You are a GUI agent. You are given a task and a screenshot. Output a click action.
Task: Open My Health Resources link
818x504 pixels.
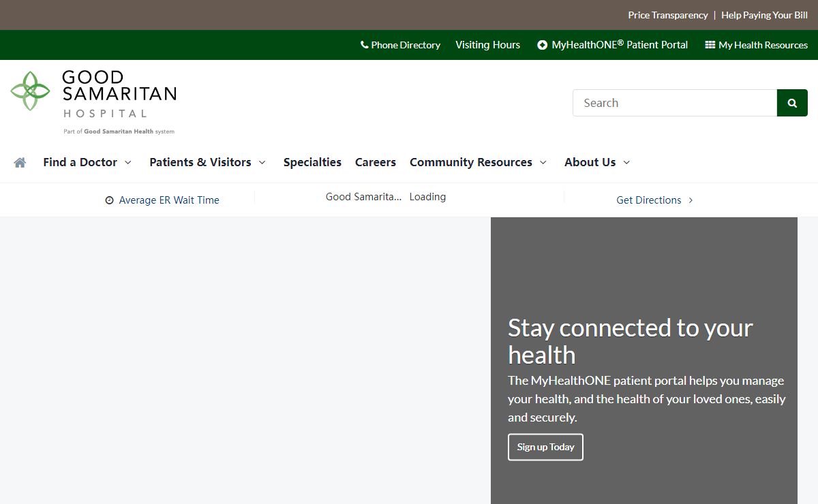(763, 45)
